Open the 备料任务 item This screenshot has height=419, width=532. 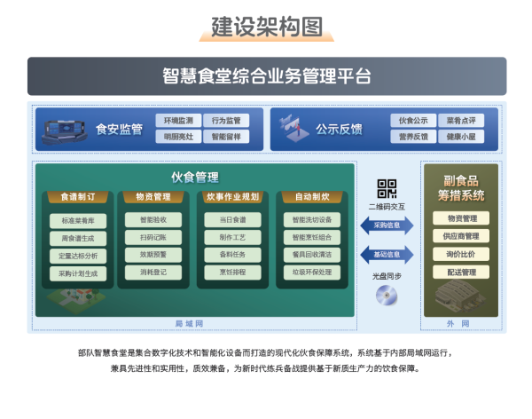pyautogui.click(x=232, y=255)
